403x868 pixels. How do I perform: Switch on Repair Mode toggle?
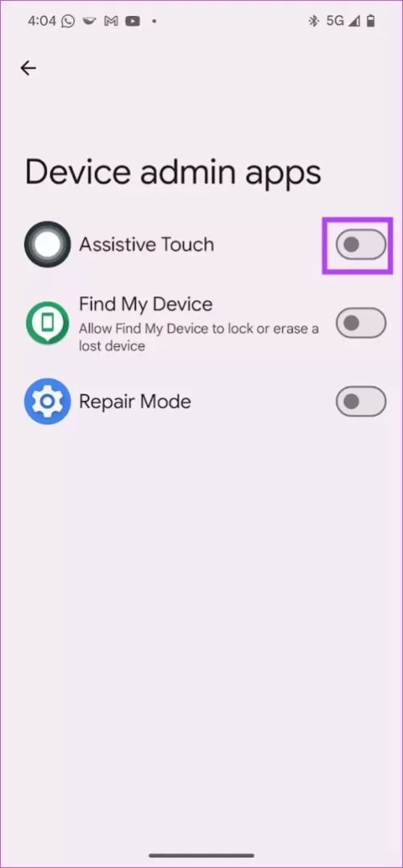(x=360, y=401)
